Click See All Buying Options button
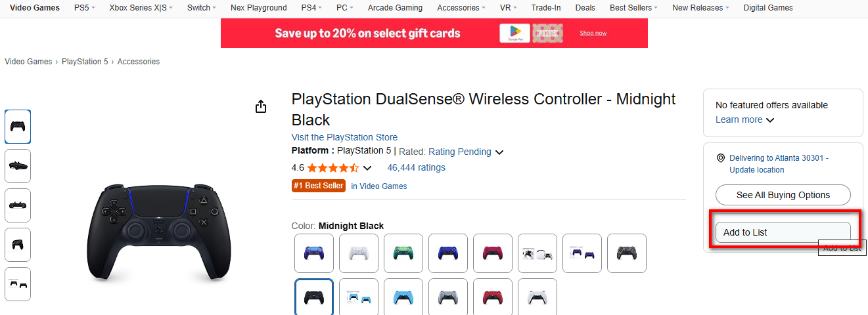Image resolution: width=868 pixels, height=315 pixels. (x=783, y=195)
